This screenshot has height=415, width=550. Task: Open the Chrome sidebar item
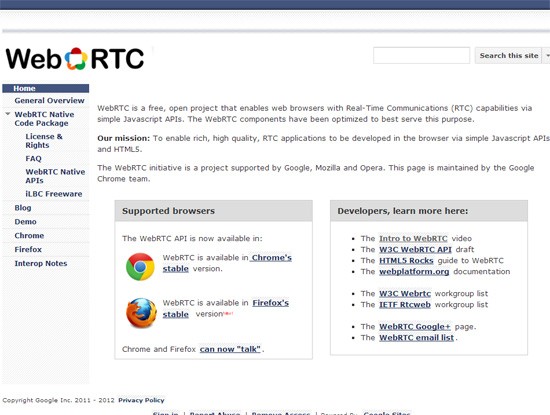pyautogui.click(x=29, y=235)
